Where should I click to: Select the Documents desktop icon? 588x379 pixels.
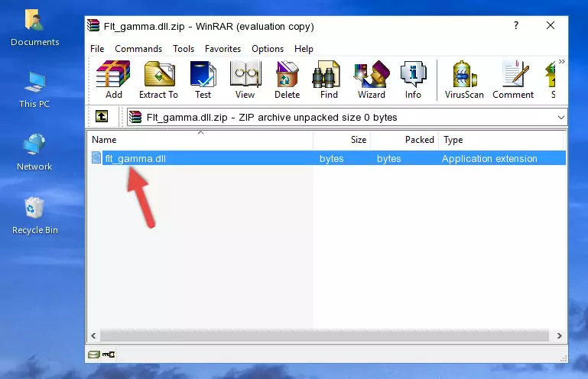(x=34, y=28)
